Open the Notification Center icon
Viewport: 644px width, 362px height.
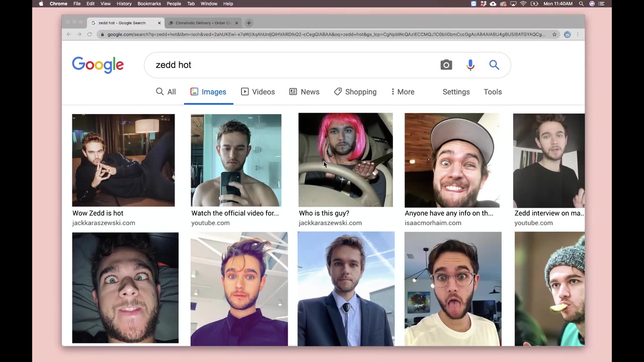point(601,4)
